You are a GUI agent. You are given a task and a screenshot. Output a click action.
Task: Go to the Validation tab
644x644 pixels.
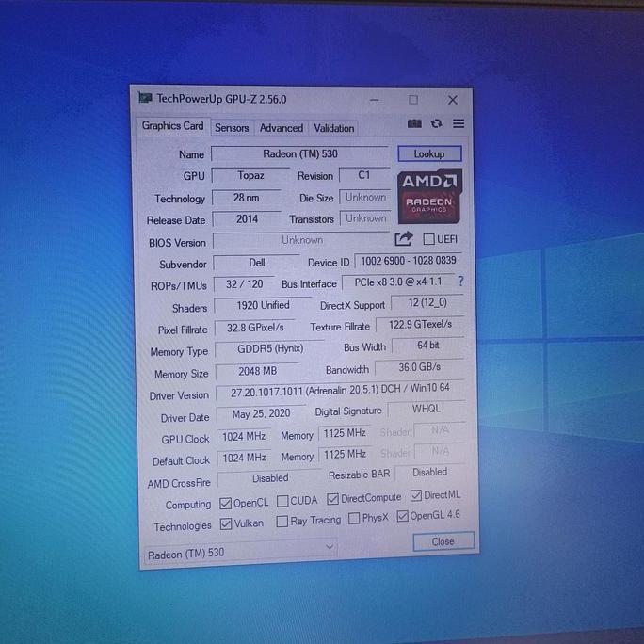click(x=334, y=128)
